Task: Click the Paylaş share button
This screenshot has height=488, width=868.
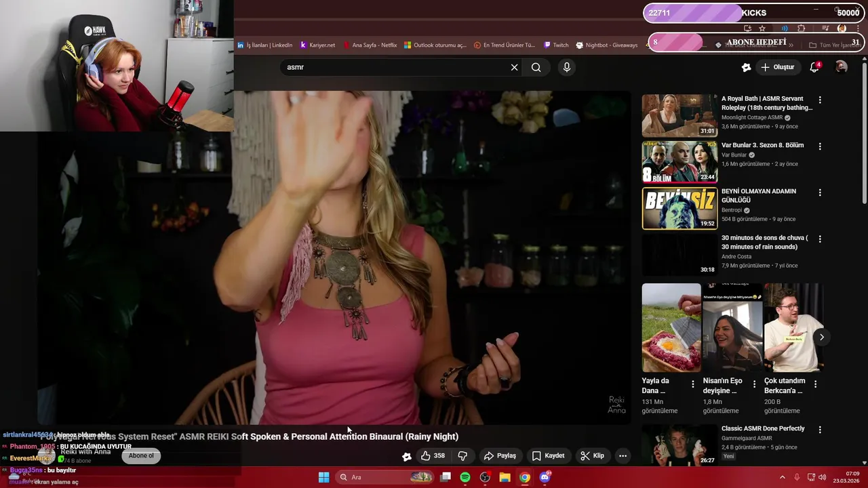Action: click(500, 455)
